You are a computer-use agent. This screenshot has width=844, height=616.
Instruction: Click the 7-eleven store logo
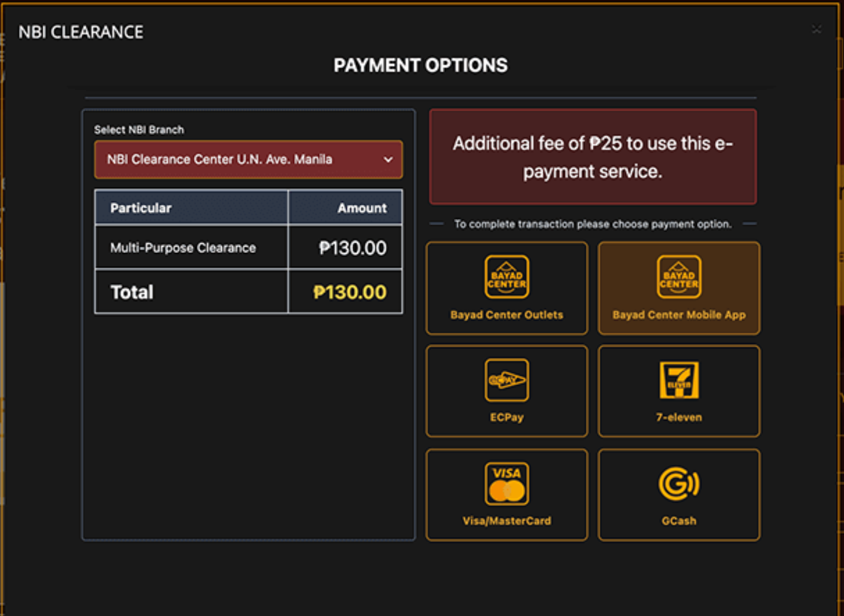(x=678, y=381)
